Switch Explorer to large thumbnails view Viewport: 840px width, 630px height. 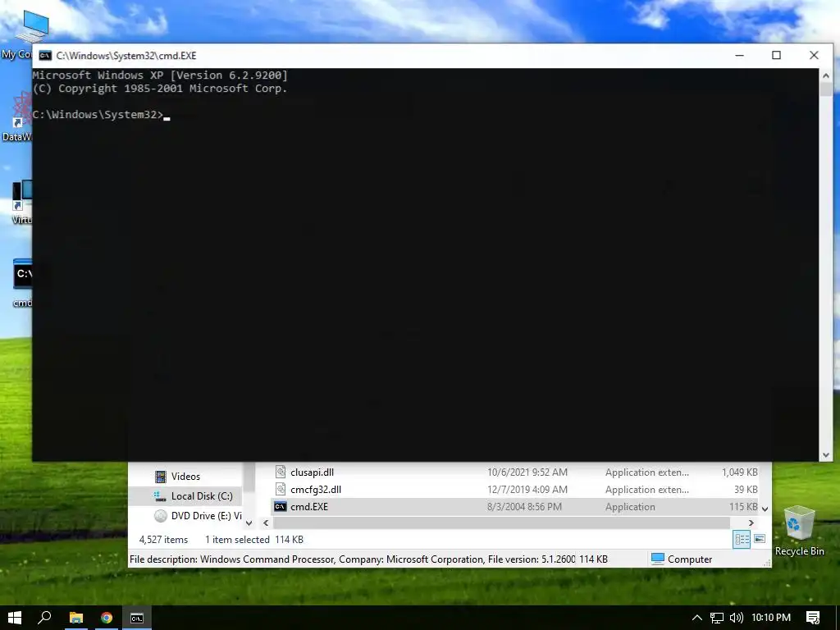(x=760, y=539)
